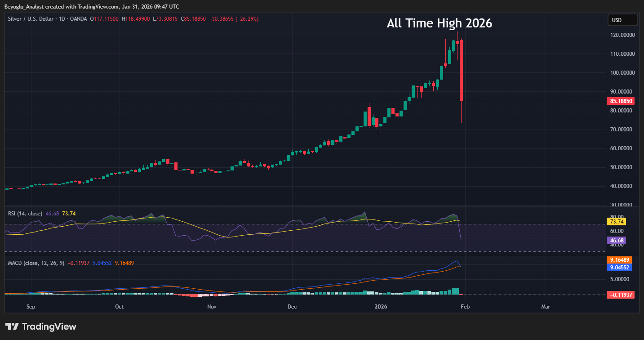The width and height of the screenshot is (644, 340).
Task: Click the orange 9.16489 axis tag
Action: coord(619,259)
